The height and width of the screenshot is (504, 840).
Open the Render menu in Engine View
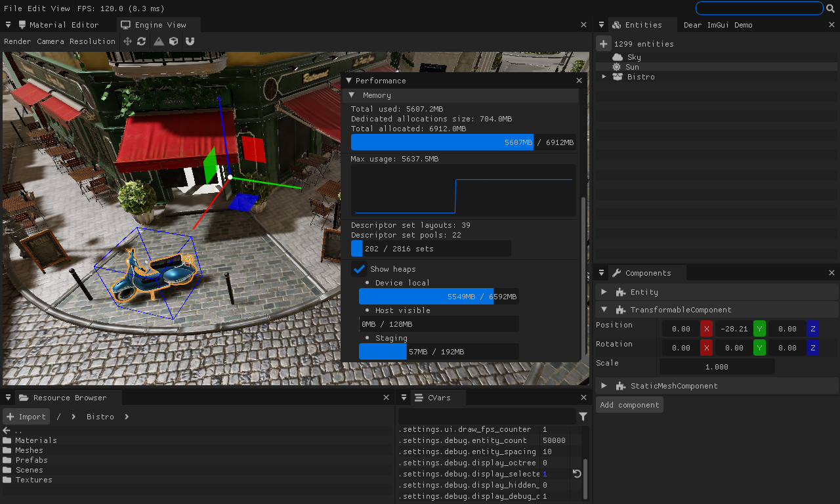17,41
